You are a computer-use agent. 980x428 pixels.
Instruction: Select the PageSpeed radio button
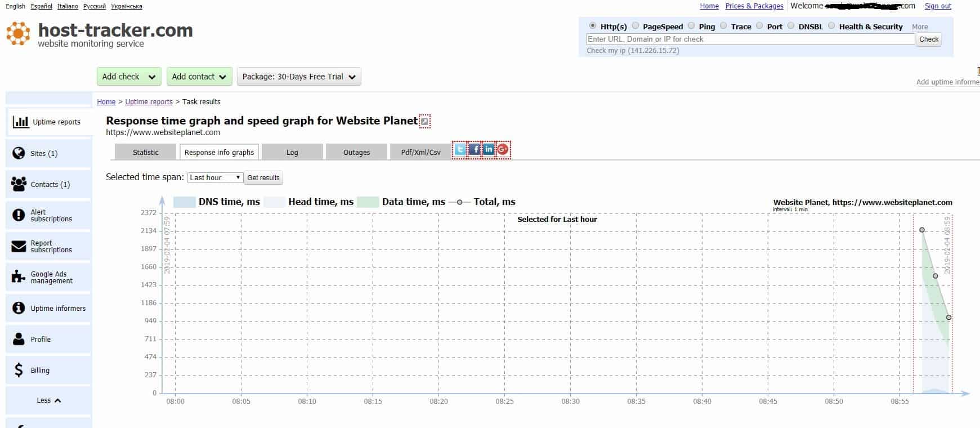pos(636,26)
